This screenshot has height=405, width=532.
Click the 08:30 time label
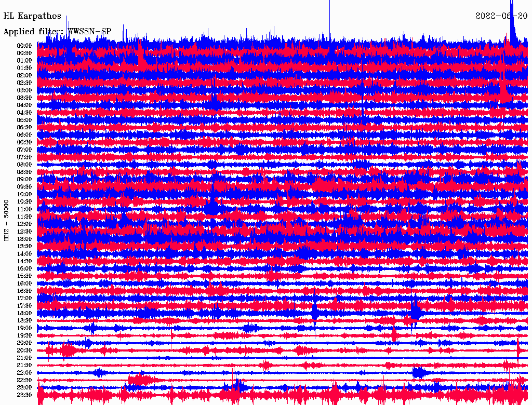point(24,172)
